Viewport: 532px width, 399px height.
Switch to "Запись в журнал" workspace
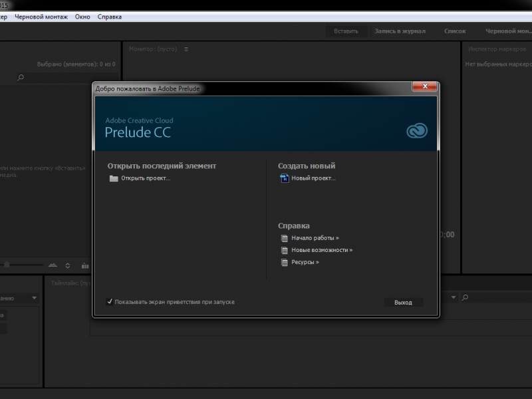pyautogui.click(x=400, y=31)
